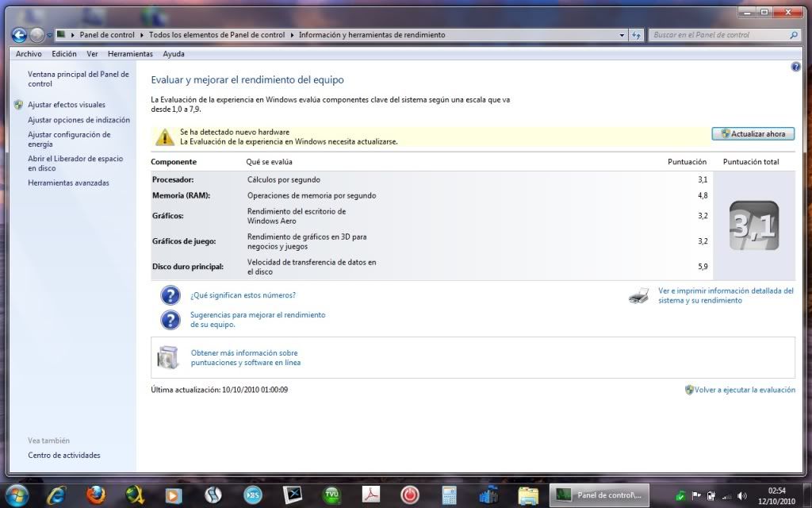Click the yellow warning triangle icon
812x508 pixels.
coord(165,137)
